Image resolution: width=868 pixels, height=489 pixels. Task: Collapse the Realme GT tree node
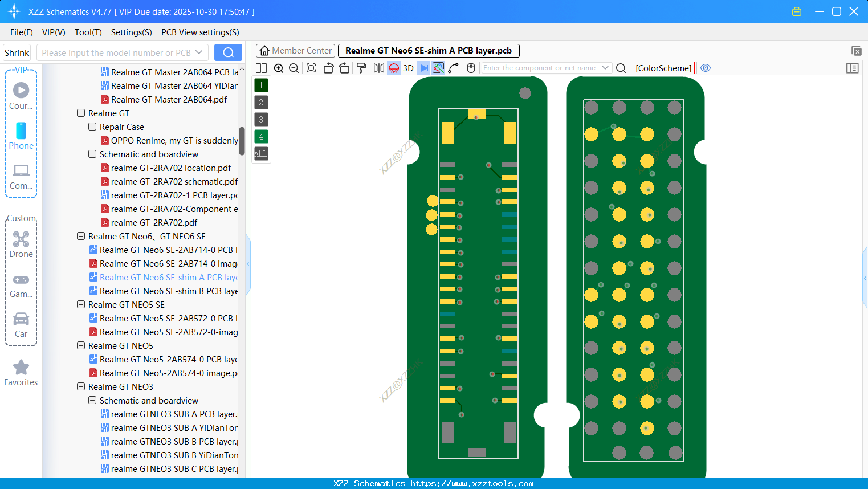click(81, 113)
